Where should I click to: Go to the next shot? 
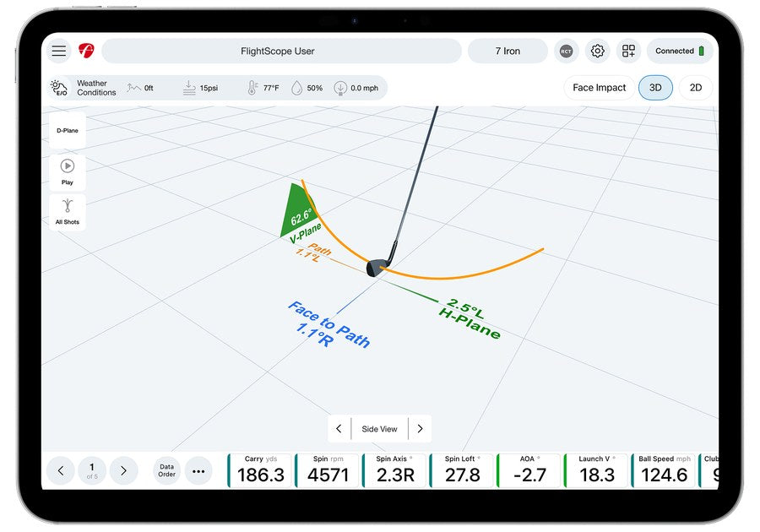(x=123, y=470)
